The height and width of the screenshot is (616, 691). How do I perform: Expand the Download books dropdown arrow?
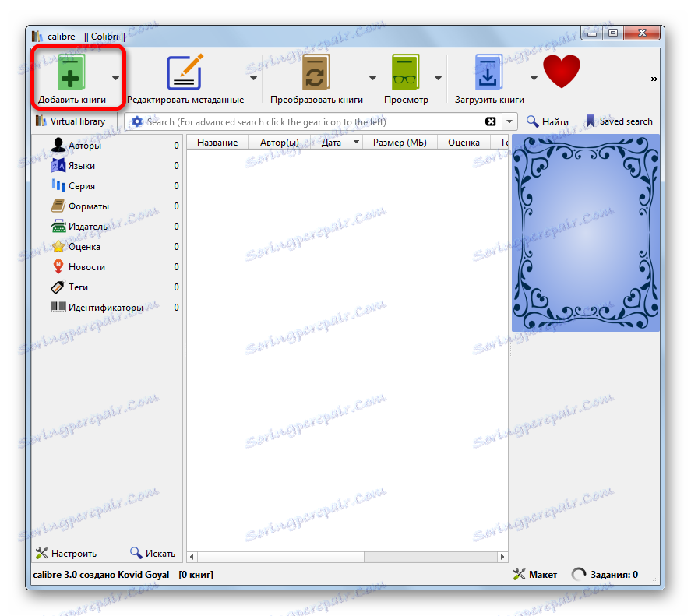point(534,78)
